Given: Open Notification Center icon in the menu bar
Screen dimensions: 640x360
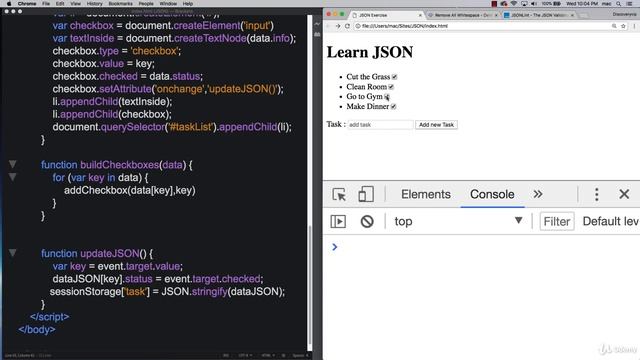Looking at the screenshot, I should point(629,4).
